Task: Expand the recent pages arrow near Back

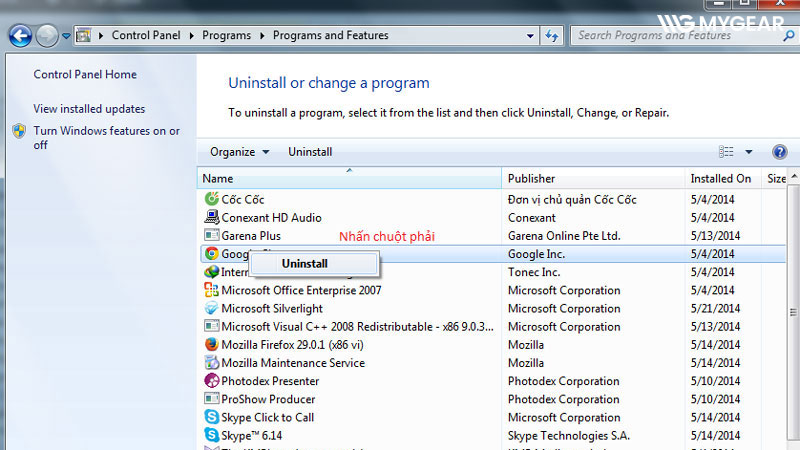Action: [x=66, y=36]
